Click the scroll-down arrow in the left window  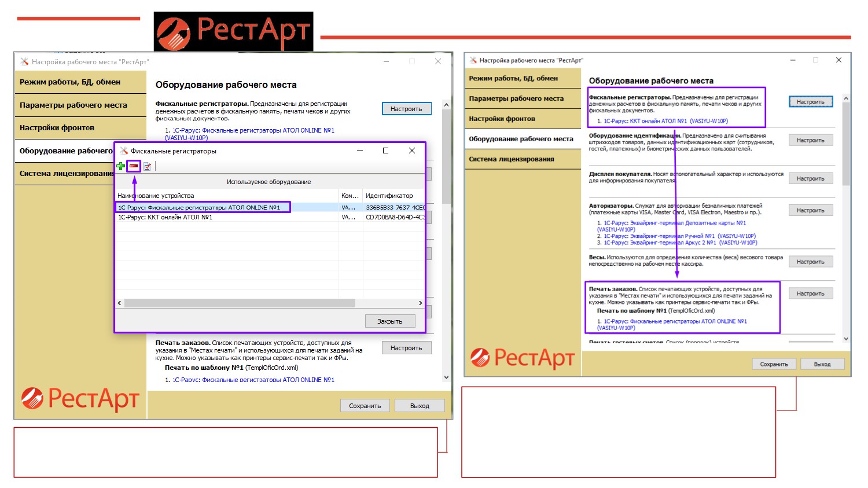coord(446,377)
